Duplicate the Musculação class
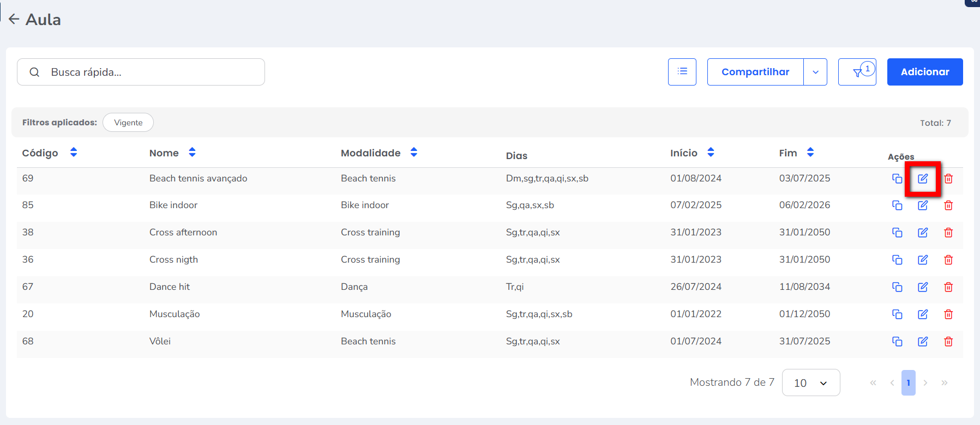Image resolution: width=980 pixels, height=425 pixels. pyautogui.click(x=897, y=314)
